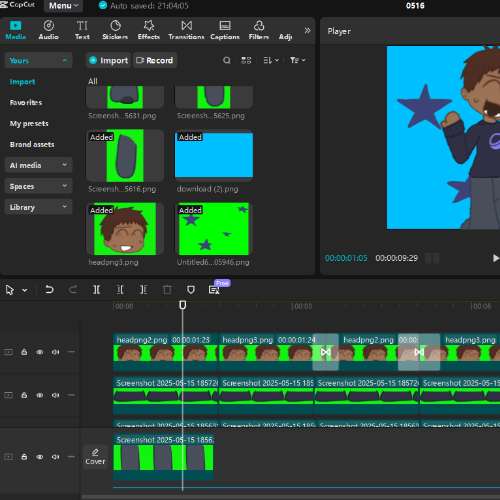Click the All filter label
Screen dimensions: 500x500
93,81
